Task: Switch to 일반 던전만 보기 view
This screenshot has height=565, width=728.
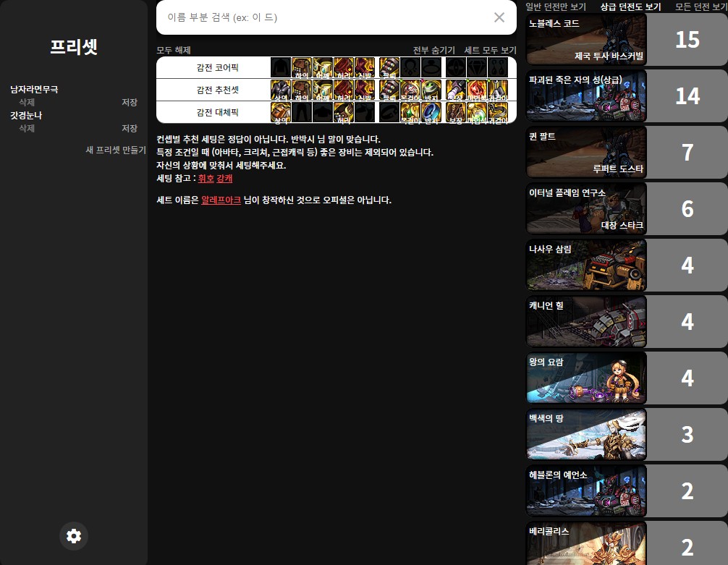Action: [x=556, y=7]
